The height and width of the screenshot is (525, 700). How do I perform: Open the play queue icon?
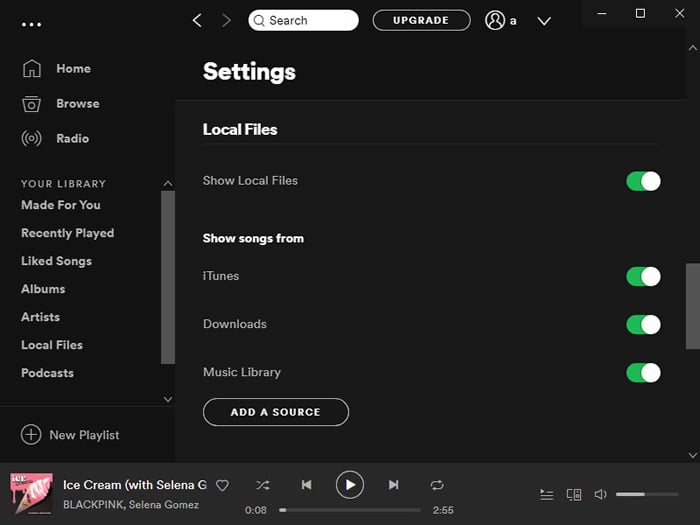[x=546, y=495]
